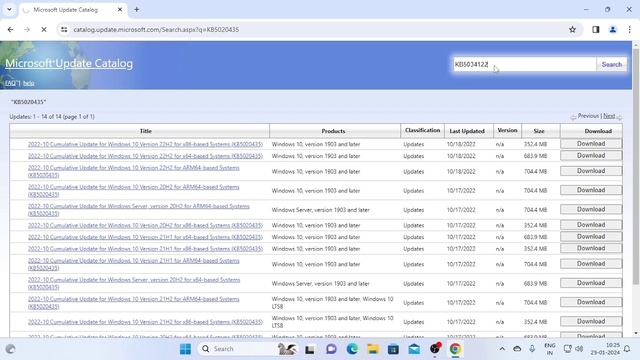Sort by the Version column header
The image size is (640, 360).
point(507,130)
